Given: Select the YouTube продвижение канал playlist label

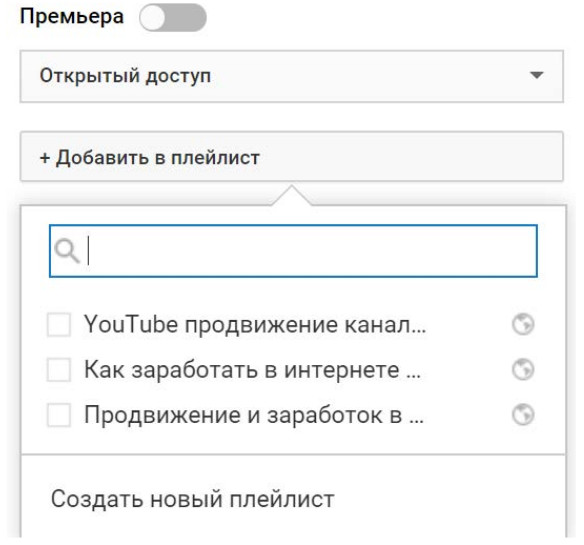Looking at the screenshot, I should [x=255, y=324].
